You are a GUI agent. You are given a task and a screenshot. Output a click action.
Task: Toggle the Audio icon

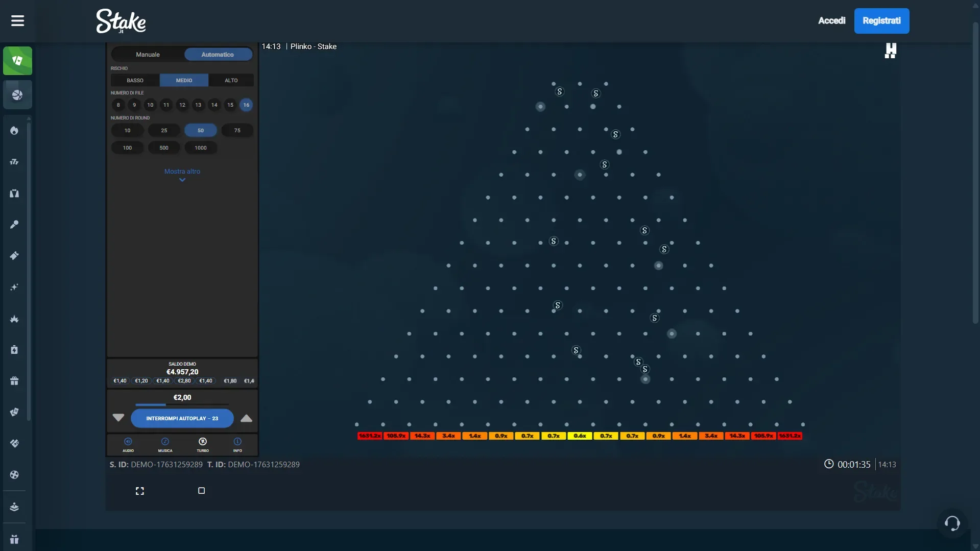tap(128, 444)
